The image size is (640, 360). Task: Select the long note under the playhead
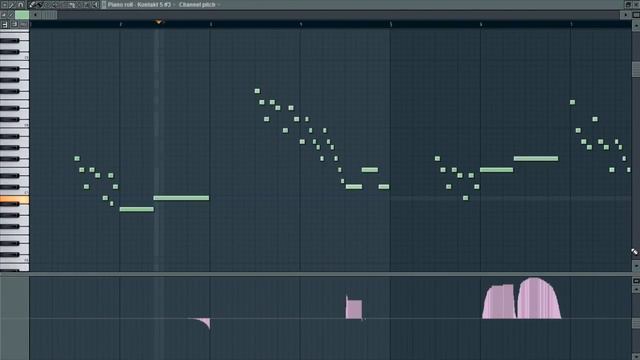click(181, 198)
